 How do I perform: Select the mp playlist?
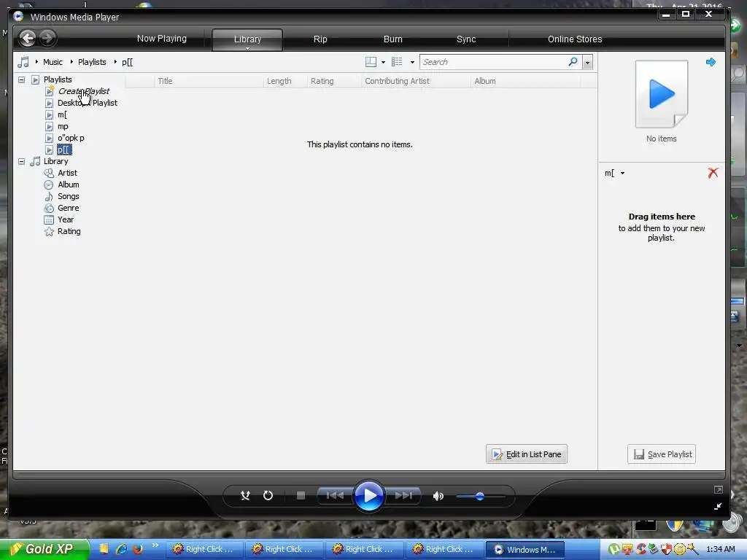(x=63, y=126)
